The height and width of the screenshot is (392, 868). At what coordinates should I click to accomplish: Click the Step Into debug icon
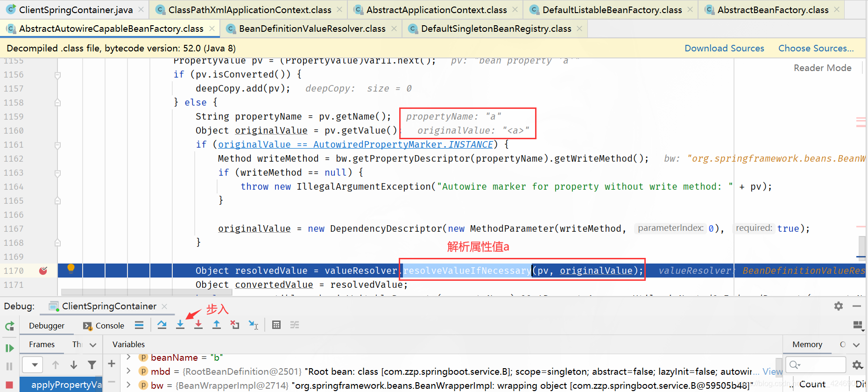tap(180, 325)
